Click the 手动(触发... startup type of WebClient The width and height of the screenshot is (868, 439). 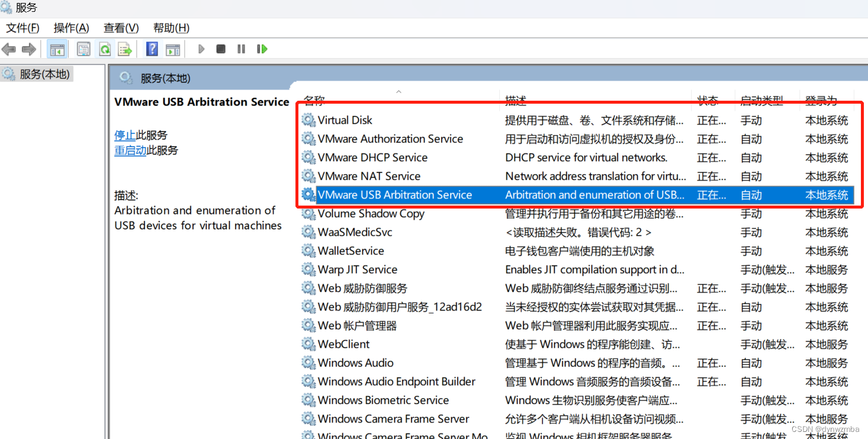[767, 344]
